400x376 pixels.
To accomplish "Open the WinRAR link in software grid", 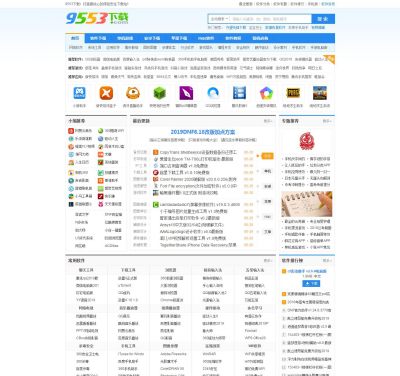I will click(209, 354).
